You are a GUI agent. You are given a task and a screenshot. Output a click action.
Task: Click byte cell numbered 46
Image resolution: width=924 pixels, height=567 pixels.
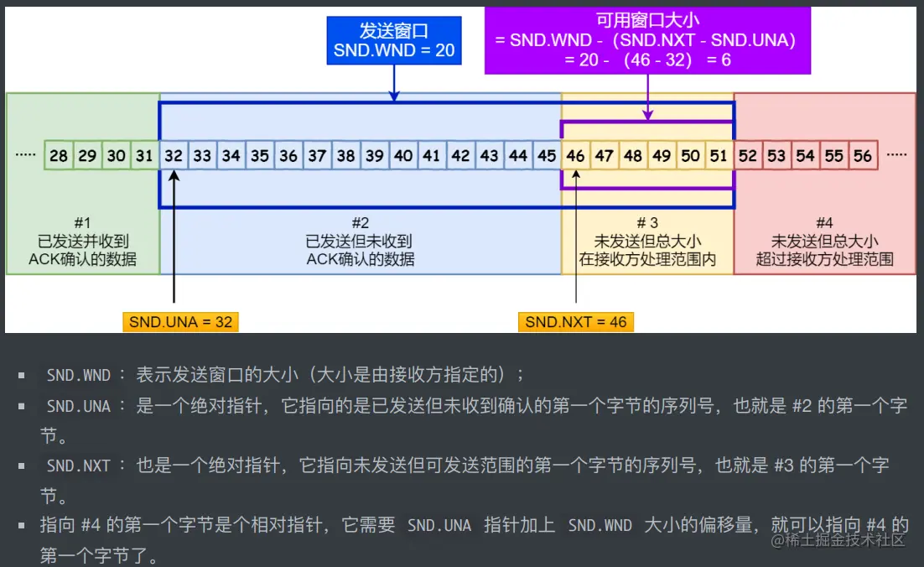576,155
